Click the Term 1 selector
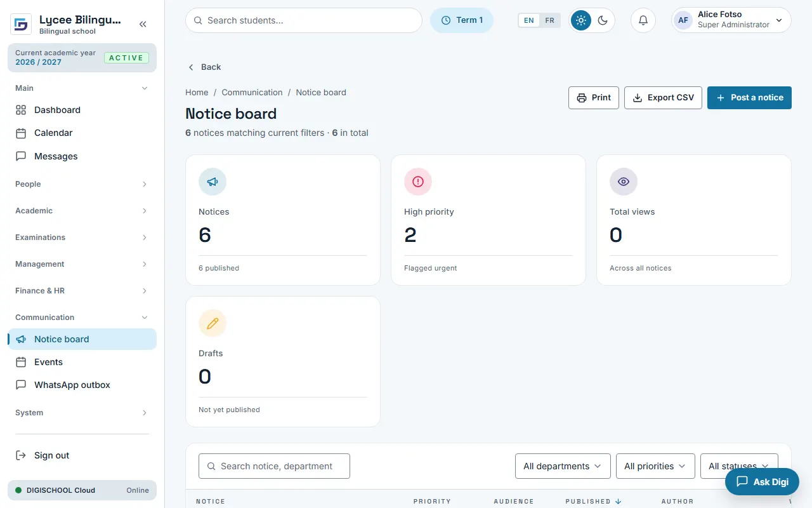The image size is (812, 508). [x=462, y=20]
